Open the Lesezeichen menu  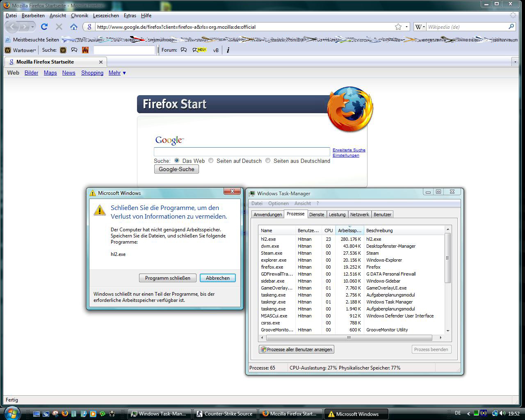click(106, 16)
